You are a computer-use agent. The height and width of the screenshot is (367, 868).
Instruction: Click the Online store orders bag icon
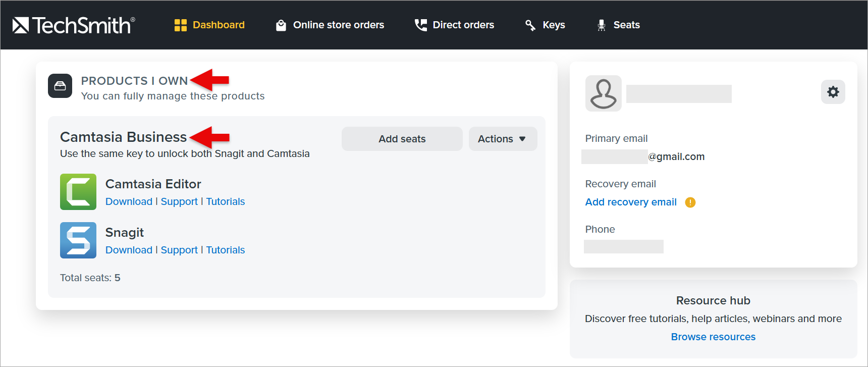pos(281,25)
